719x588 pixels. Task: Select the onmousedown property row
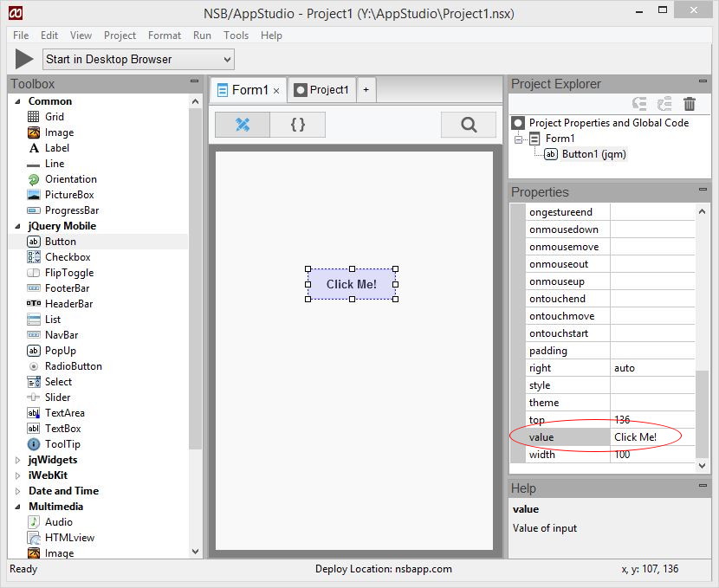610,229
